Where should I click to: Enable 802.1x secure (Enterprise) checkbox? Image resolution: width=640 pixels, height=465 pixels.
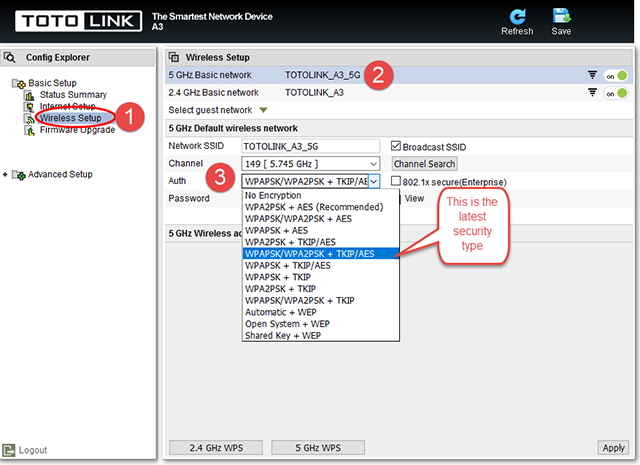(396, 181)
